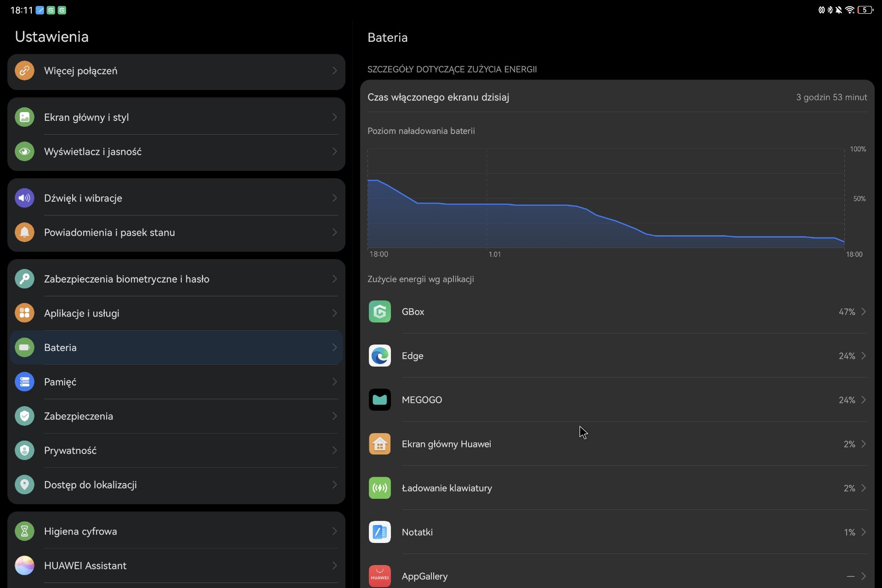882x588 pixels.
Task: Tap the Bluetooth status icon
Action: coord(830,10)
